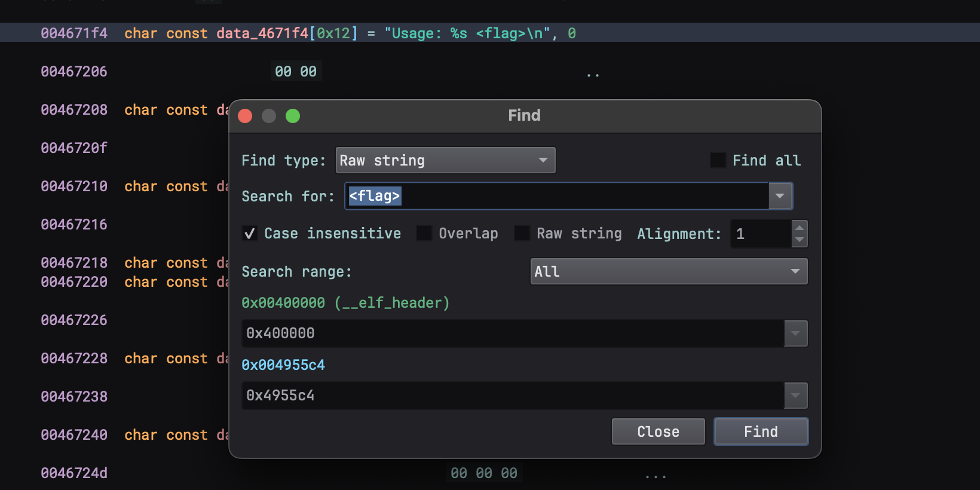Click the data_4671f4 symbol name

click(x=262, y=33)
